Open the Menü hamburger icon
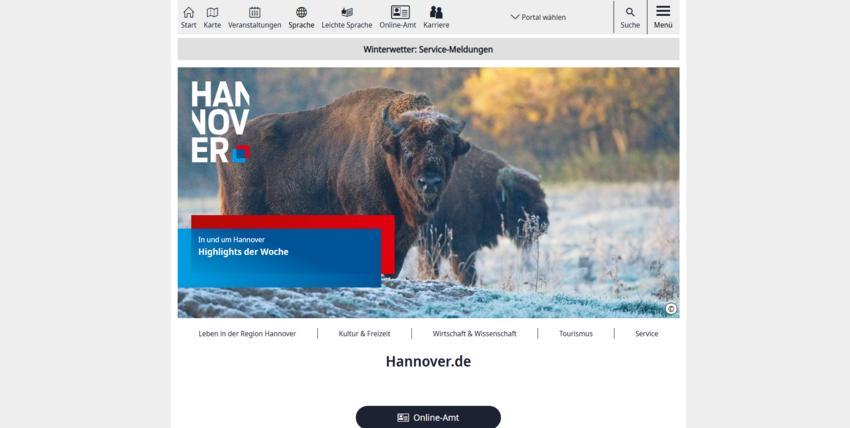Viewport: 850px width, 428px height. [663, 11]
